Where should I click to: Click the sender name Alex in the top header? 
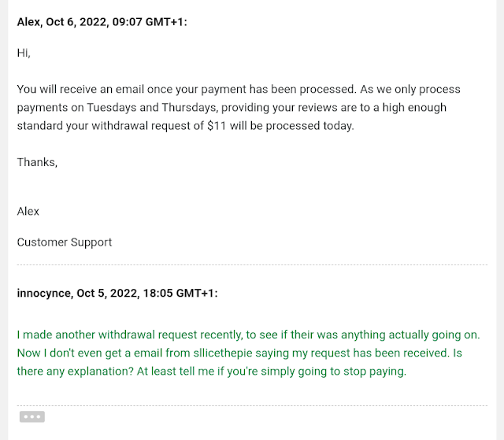(x=30, y=21)
